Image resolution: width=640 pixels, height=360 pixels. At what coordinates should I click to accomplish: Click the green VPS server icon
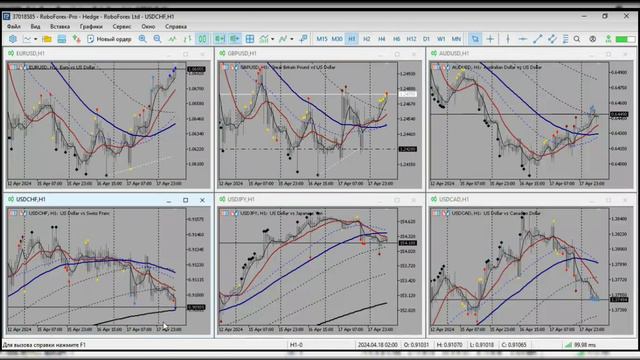[x=608, y=39]
